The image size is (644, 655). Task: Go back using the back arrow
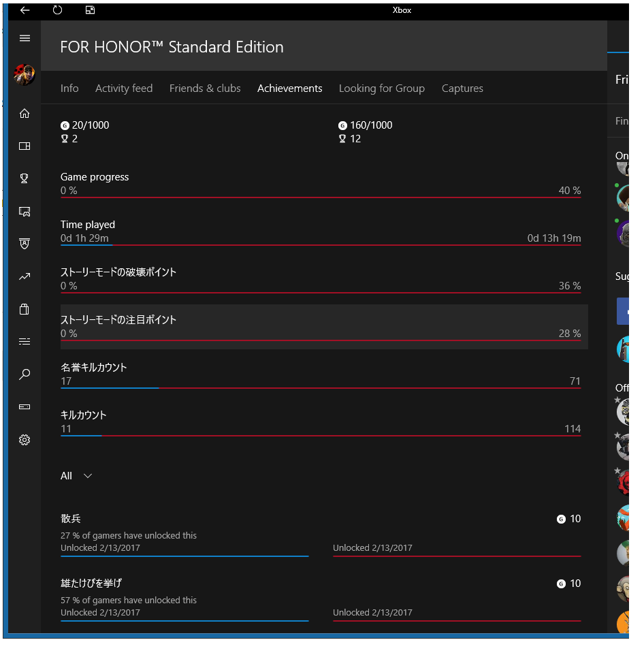pos(25,10)
